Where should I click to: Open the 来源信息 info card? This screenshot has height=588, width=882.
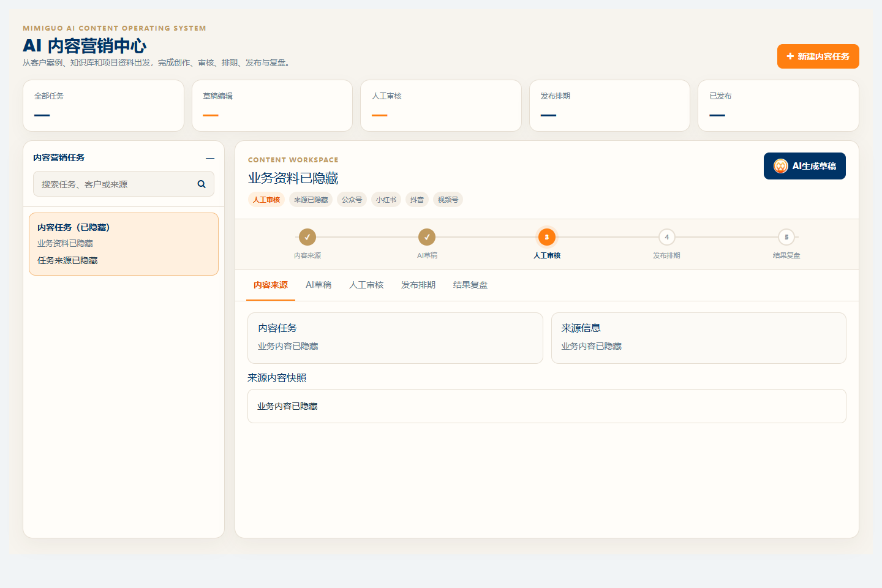point(699,338)
